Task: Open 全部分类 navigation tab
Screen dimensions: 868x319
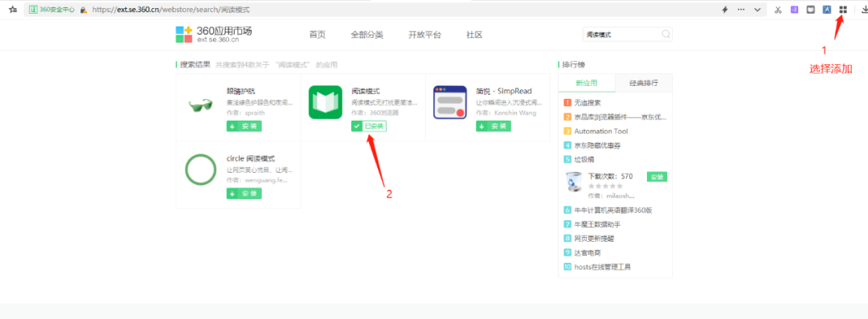Action: (x=366, y=35)
